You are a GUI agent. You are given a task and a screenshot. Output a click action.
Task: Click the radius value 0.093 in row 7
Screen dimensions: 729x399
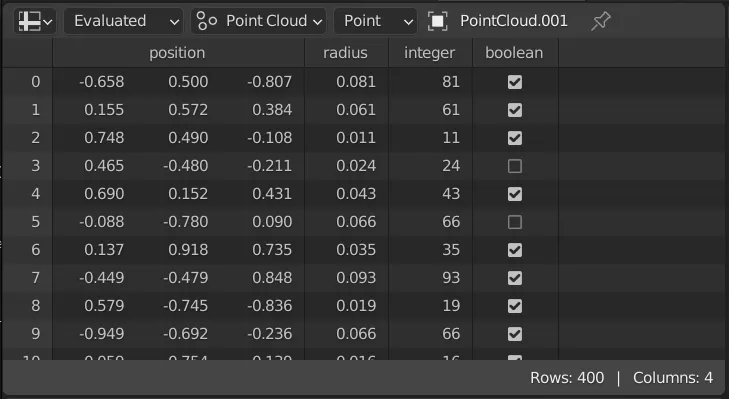356,278
